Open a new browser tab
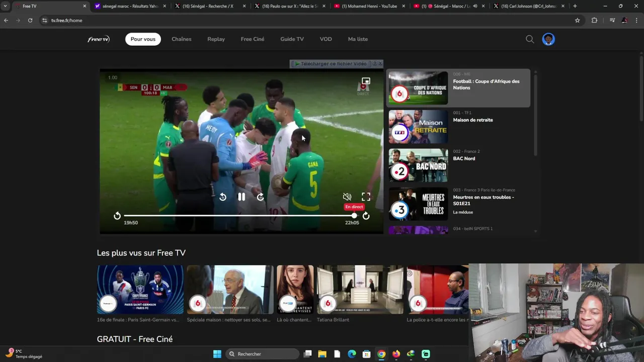Screen dimensions: 644x362 click(575, 6)
